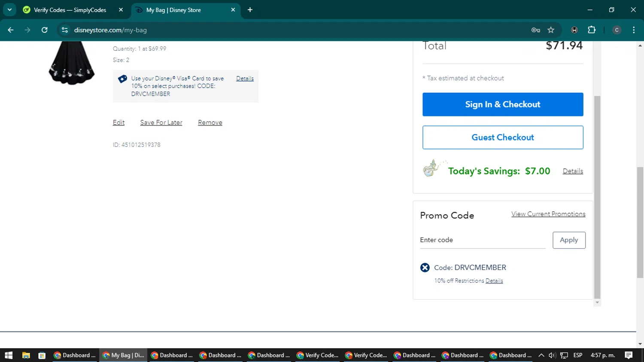The width and height of the screenshot is (644, 362).
Task: Open the clock showing 4:57 p. m.
Action: click(603, 355)
